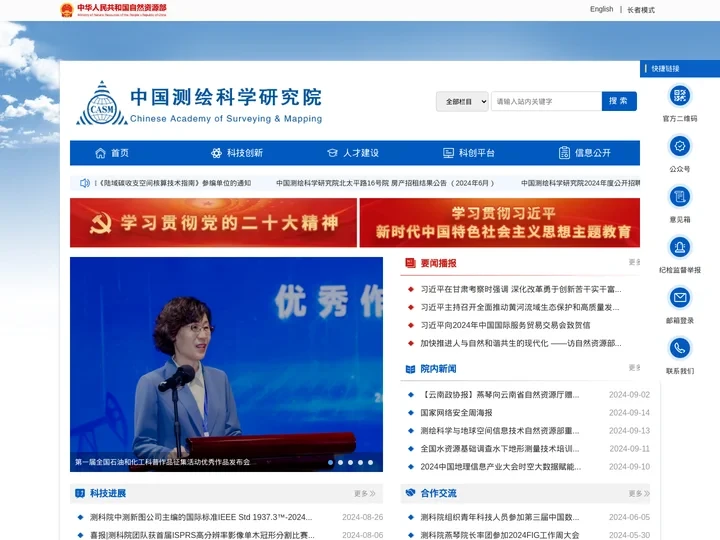The height and width of the screenshot is (540, 720).
Task: Open news 习近平向2024年中国国际服务贸易交易会致贺信
Action: point(505,325)
